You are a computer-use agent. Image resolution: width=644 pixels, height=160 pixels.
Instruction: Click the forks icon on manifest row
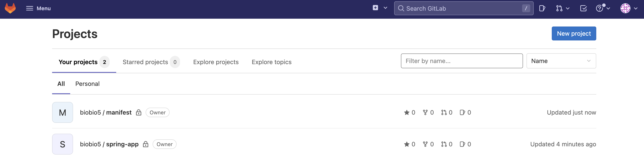pos(425,112)
